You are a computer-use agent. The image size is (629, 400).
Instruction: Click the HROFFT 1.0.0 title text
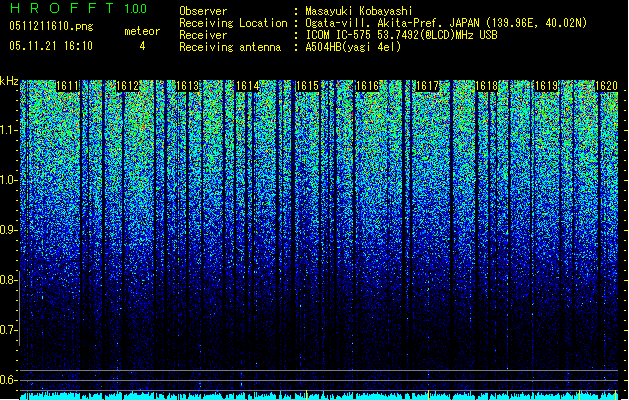tap(78, 8)
